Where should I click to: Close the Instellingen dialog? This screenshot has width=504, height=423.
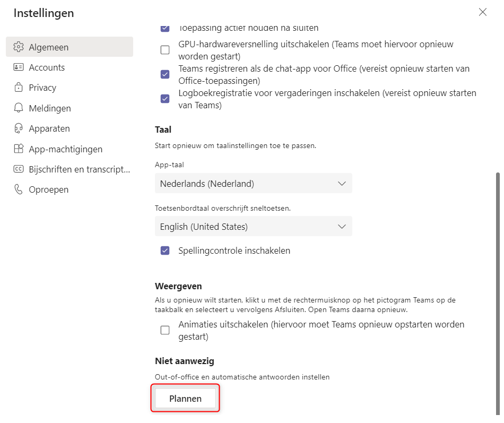pos(482,12)
